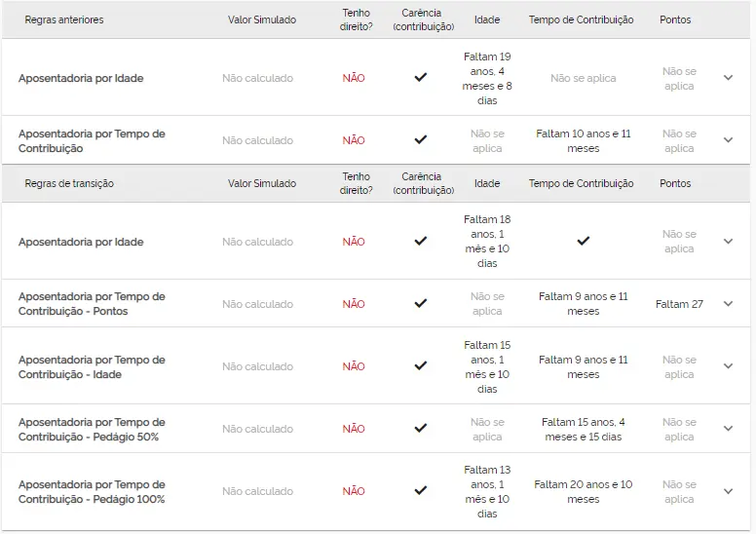Expand Aposentadoria por Idade under Regras anteriores
The width and height of the screenshot is (756, 534).
click(728, 78)
